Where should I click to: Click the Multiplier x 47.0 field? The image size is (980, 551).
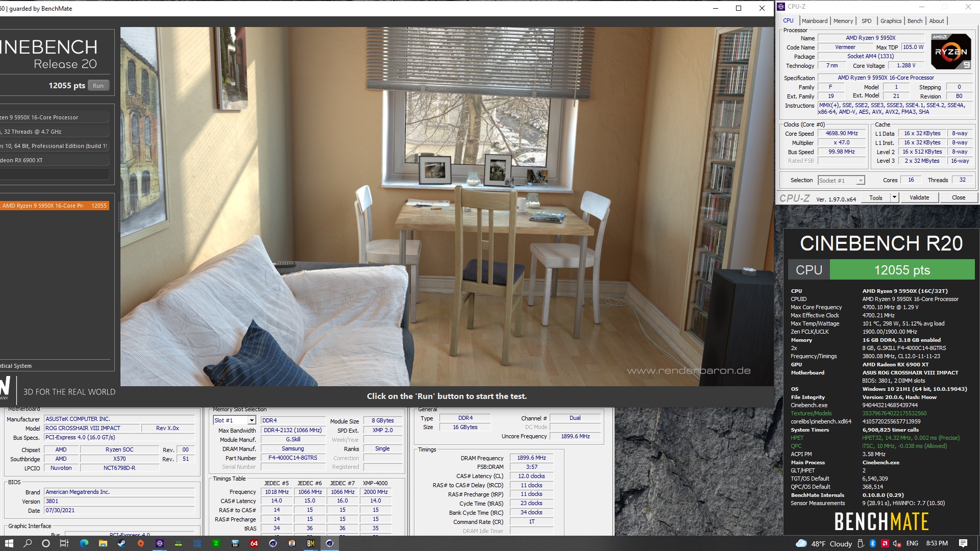pos(842,143)
